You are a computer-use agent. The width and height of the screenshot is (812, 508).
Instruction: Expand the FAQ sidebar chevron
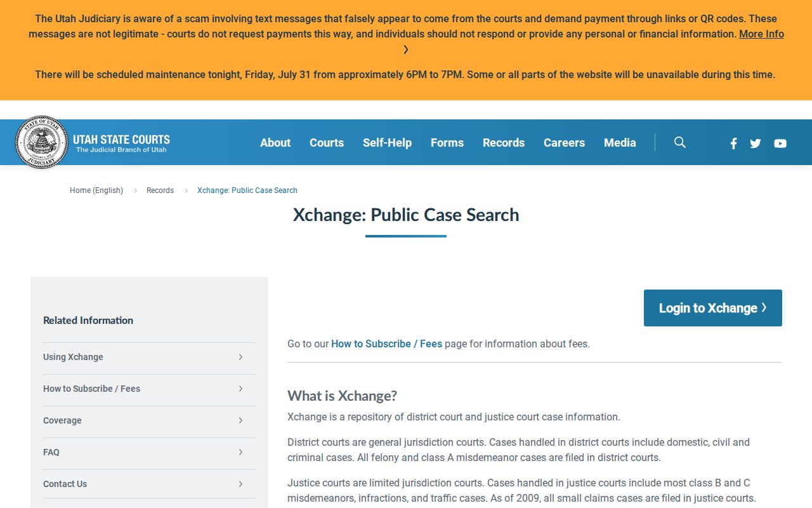pyautogui.click(x=240, y=452)
